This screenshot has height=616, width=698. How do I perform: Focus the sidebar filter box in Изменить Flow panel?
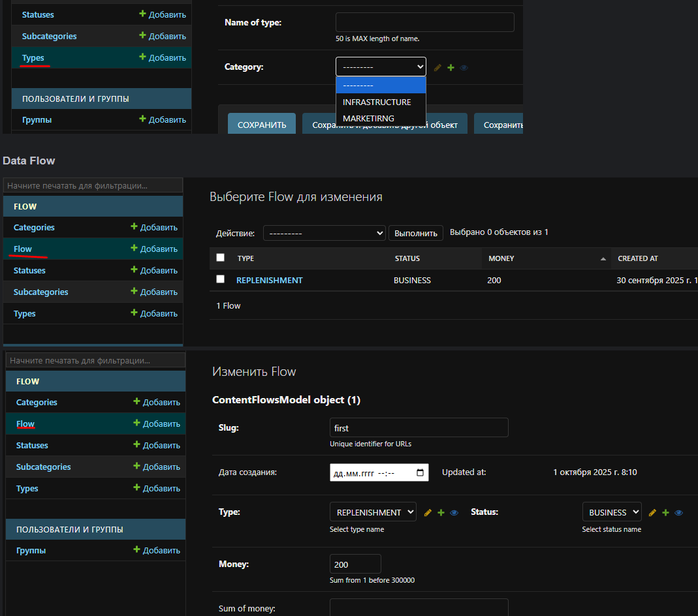tap(96, 360)
